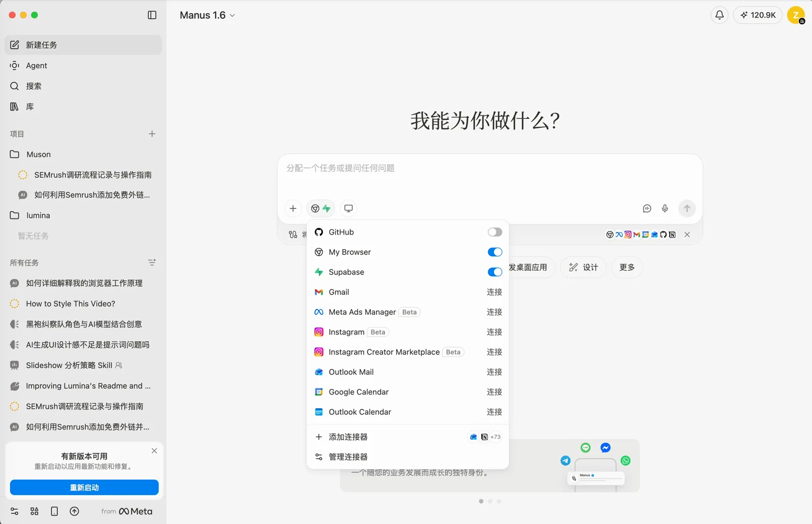Click the 重新启动 restart button

click(x=84, y=487)
